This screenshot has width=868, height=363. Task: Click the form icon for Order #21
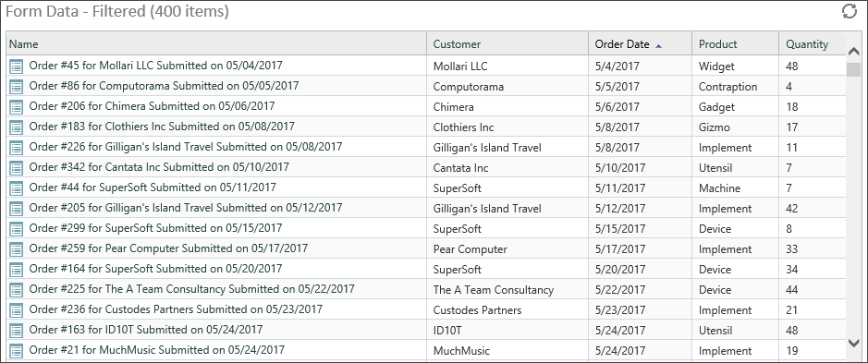coord(17,350)
